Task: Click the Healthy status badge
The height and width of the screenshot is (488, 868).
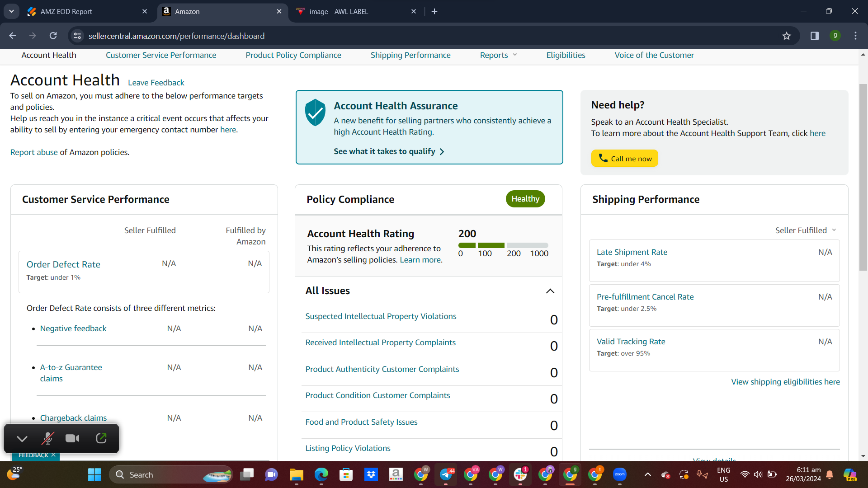Action: pos(525,199)
